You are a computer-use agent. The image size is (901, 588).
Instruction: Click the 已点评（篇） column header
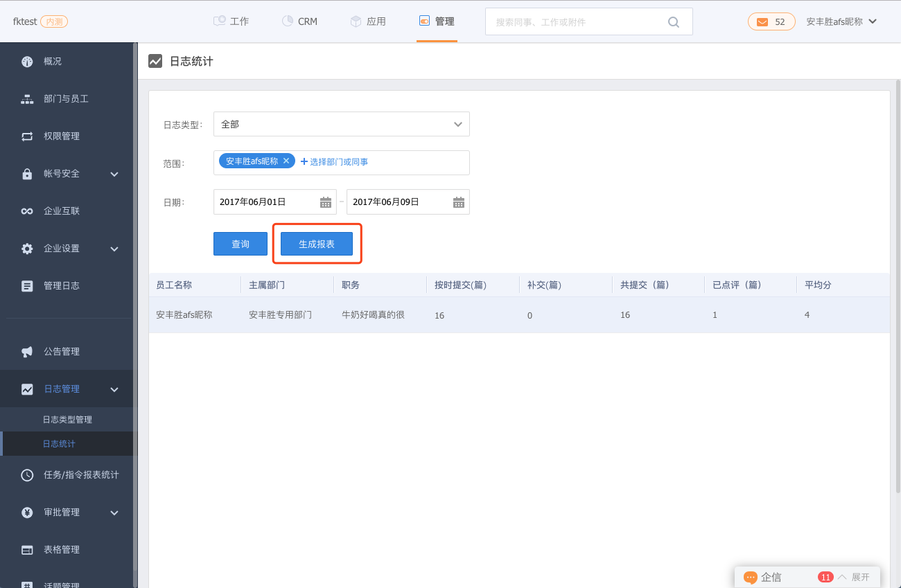(737, 285)
